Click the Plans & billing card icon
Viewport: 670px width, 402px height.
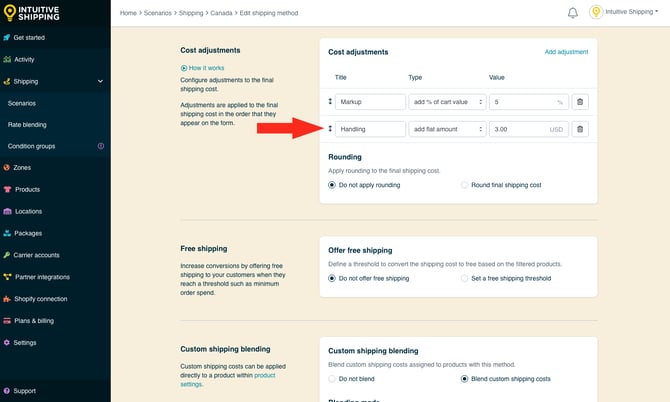7,321
